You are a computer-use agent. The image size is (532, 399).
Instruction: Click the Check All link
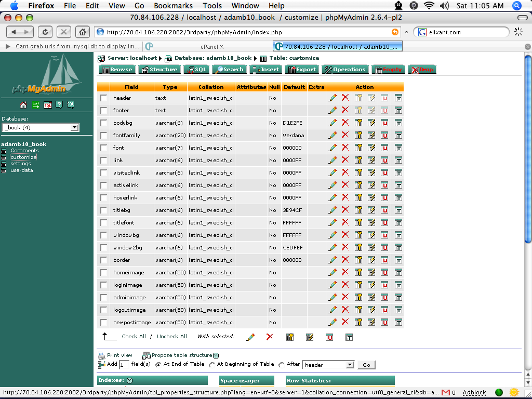134,336
